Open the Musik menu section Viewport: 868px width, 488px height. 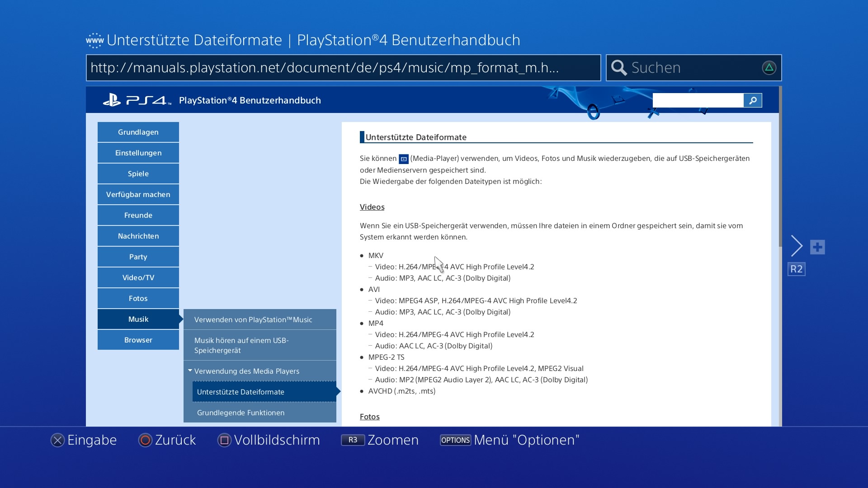coord(138,319)
